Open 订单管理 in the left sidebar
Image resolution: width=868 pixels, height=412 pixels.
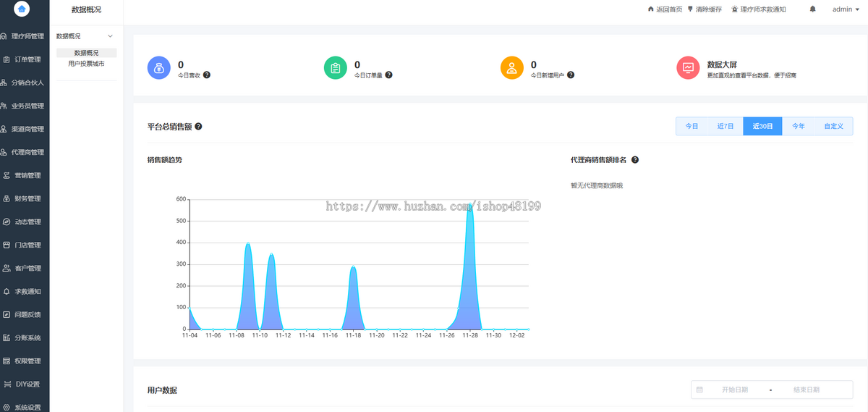[x=27, y=59]
